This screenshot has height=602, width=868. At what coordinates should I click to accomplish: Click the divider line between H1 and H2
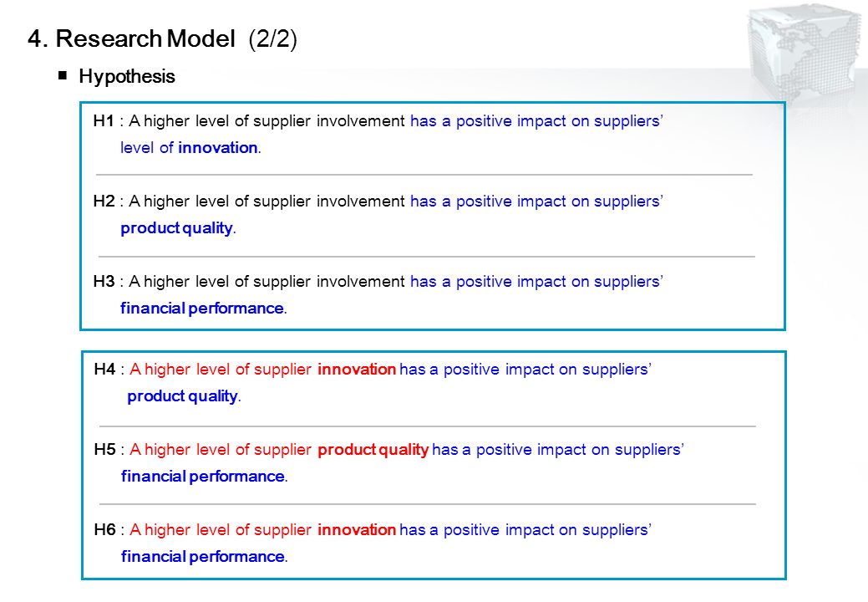[424, 175]
